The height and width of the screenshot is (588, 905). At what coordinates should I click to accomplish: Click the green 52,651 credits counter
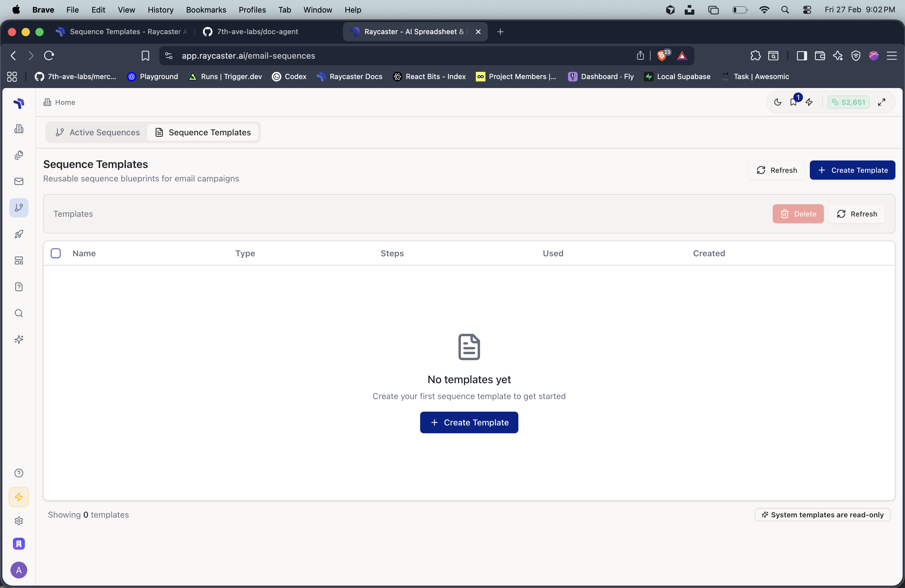pyautogui.click(x=848, y=102)
